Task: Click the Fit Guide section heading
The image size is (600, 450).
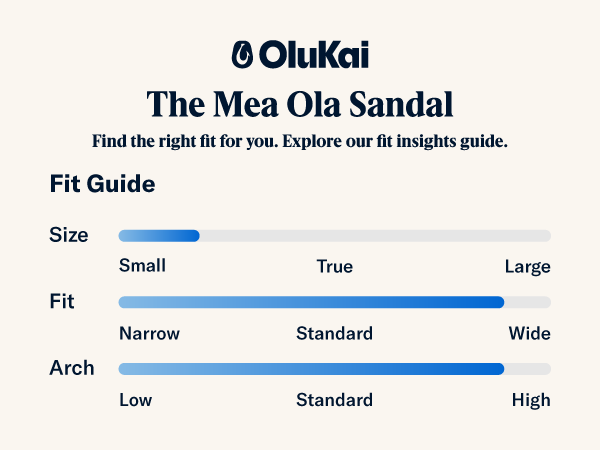Action: (102, 185)
